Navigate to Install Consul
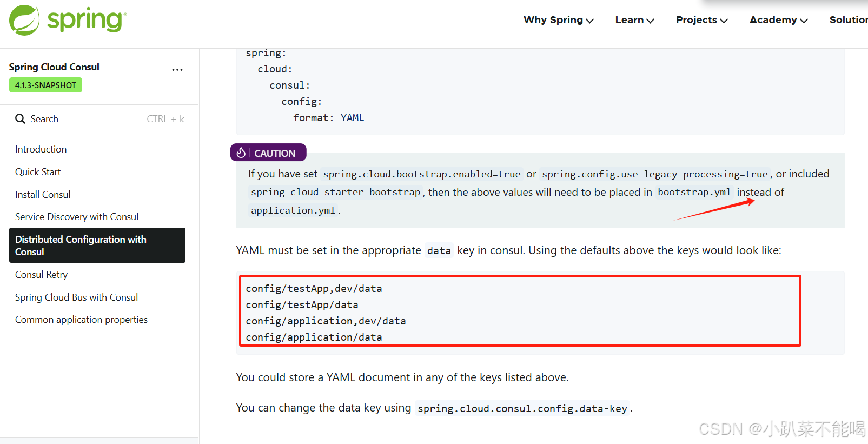This screenshot has width=868, height=444. coord(43,195)
